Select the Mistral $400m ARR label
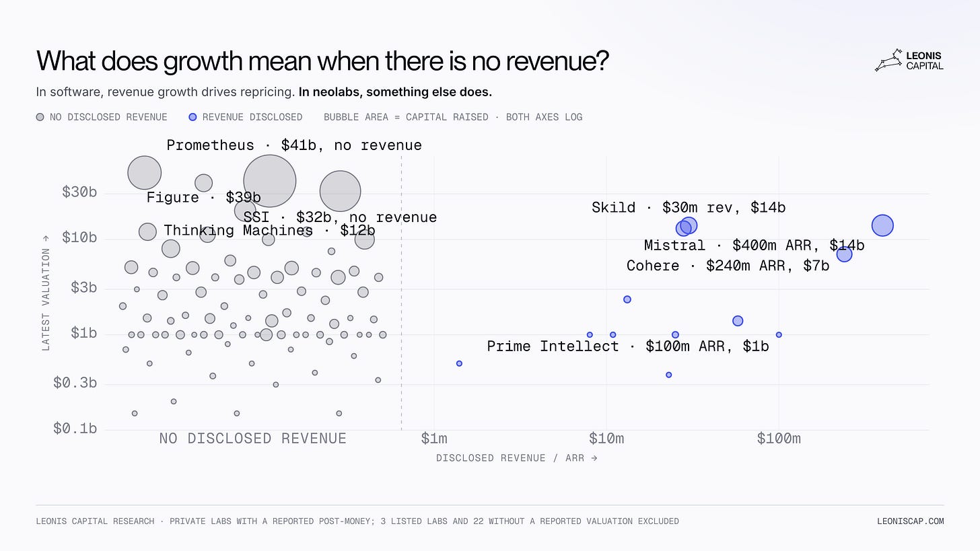980x551 pixels. coord(754,245)
